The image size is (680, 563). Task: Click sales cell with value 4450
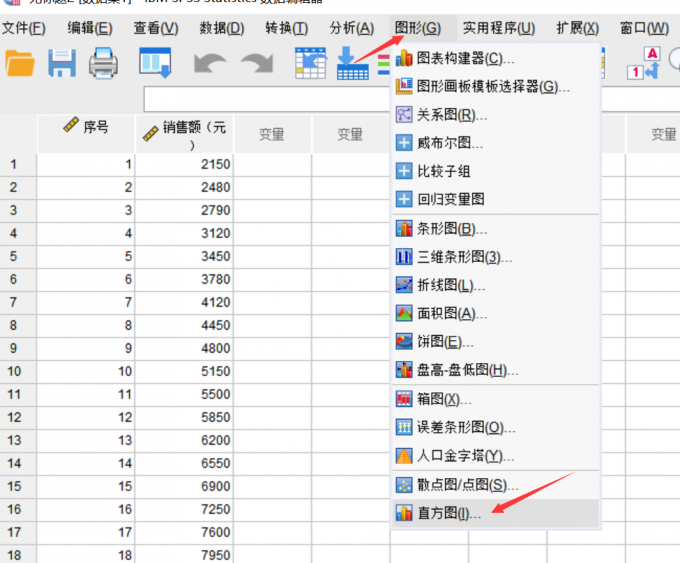tap(184, 325)
